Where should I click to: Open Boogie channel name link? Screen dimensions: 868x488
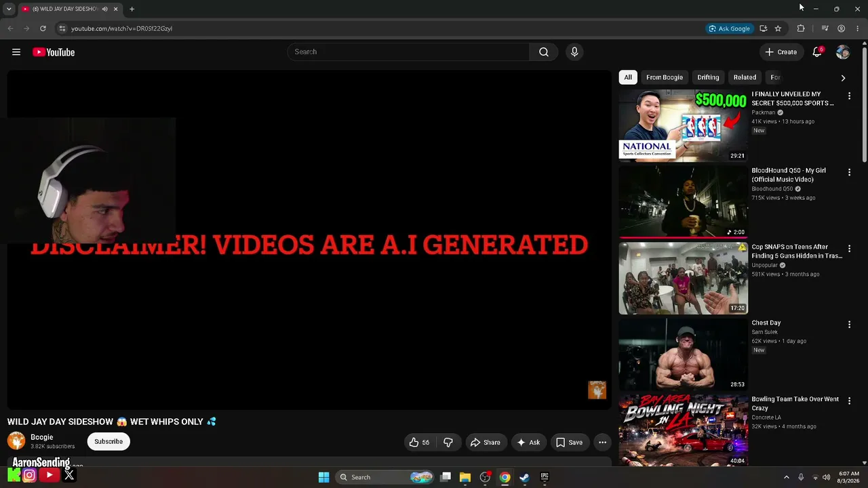coord(42,437)
